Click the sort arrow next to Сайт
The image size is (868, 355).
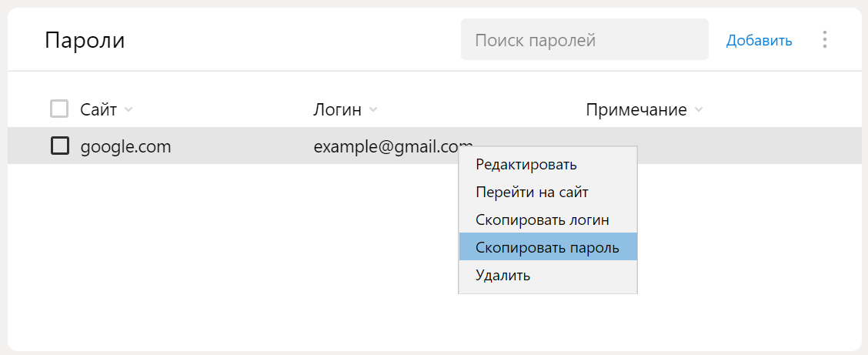pos(129,110)
